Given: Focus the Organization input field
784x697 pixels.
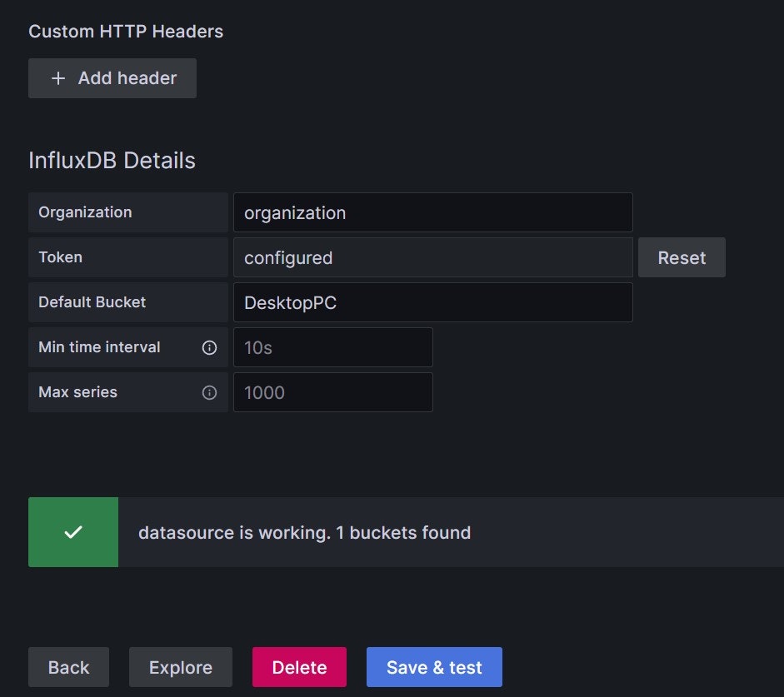Looking at the screenshot, I should [x=433, y=212].
